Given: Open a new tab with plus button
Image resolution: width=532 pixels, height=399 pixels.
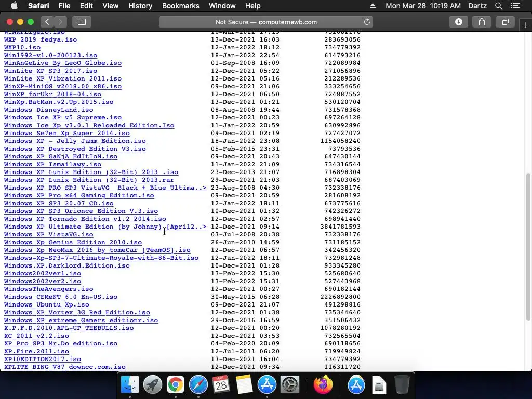Looking at the screenshot, I should click(x=525, y=25).
